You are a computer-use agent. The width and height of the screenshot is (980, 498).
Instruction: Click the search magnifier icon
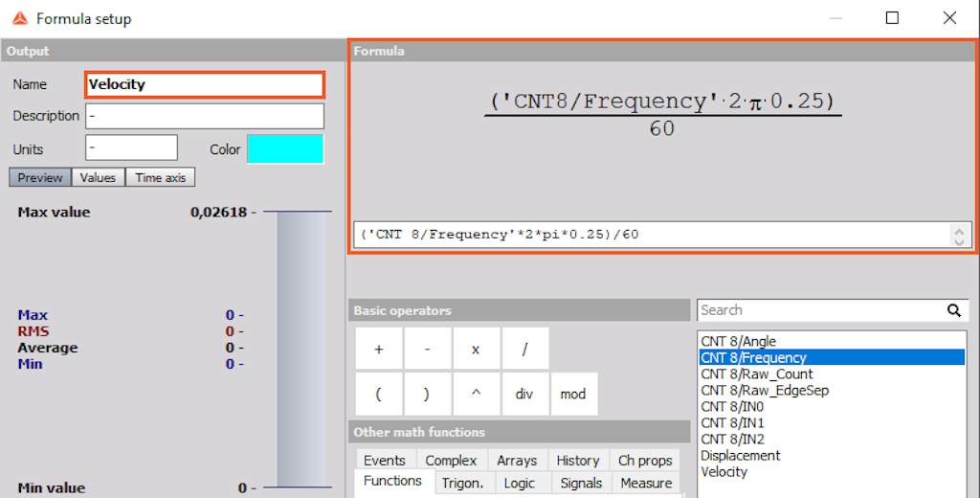coord(954,310)
